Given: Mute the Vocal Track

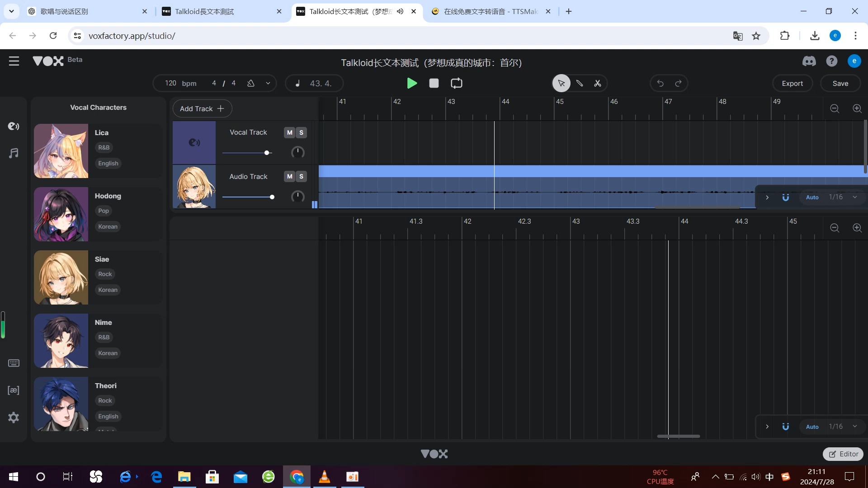Looking at the screenshot, I should point(289,132).
